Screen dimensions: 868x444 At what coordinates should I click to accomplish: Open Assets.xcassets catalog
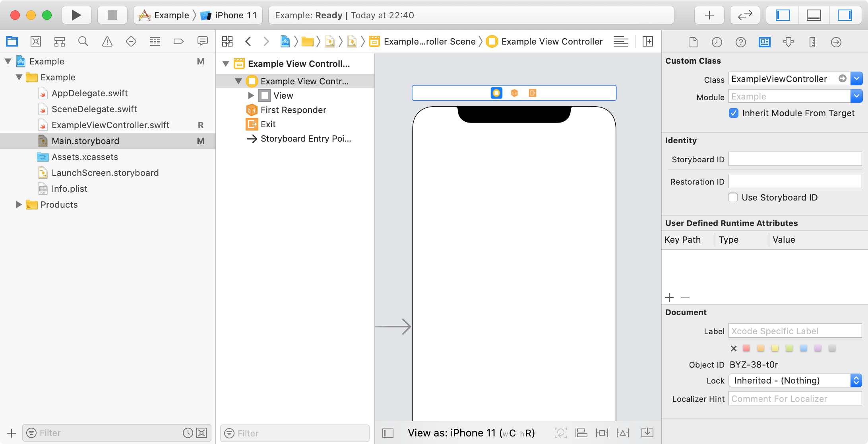[85, 157]
